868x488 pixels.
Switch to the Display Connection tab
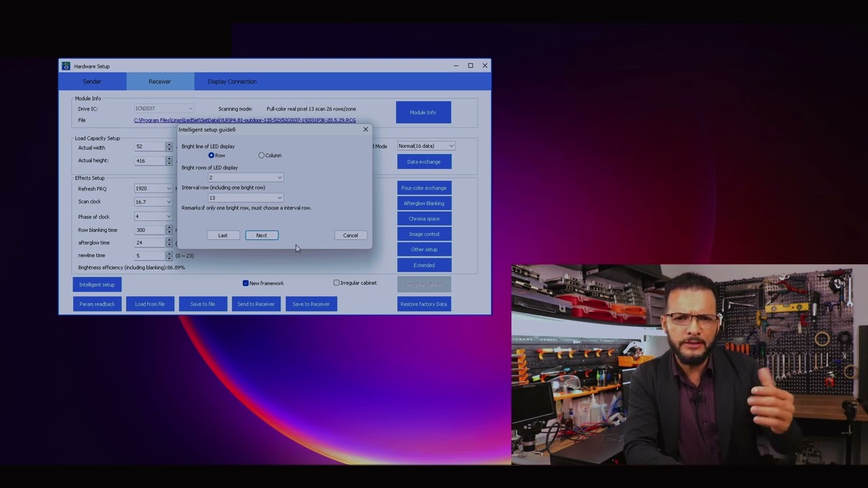coord(232,81)
